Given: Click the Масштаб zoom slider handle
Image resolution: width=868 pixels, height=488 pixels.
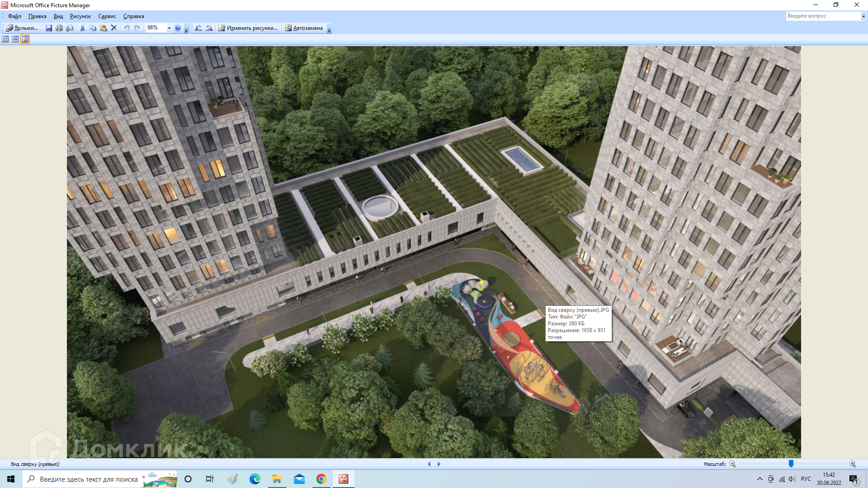Looking at the screenshot, I should pyautogui.click(x=791, y=464).
